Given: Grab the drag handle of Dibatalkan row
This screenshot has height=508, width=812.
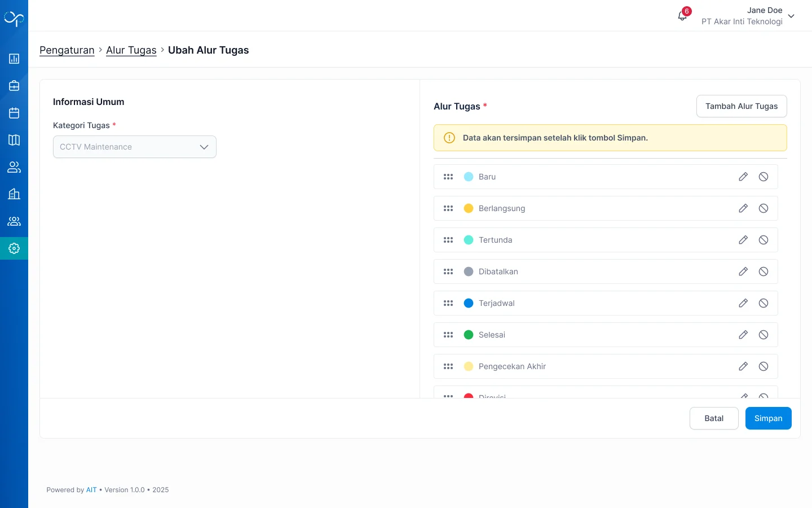Looking at the screenshot, I should pyautogui.click(x=448, y=271).
